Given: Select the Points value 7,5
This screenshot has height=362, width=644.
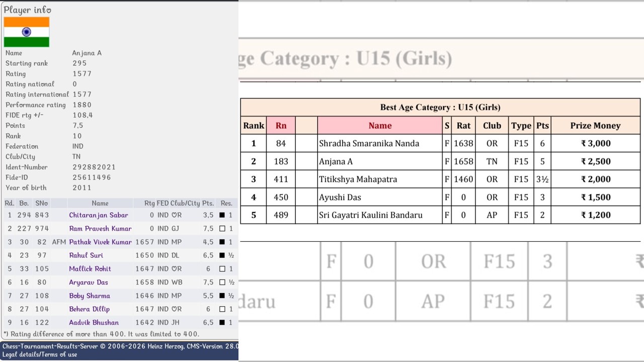Looking at the screenshot, I should [x=78, y=126].
